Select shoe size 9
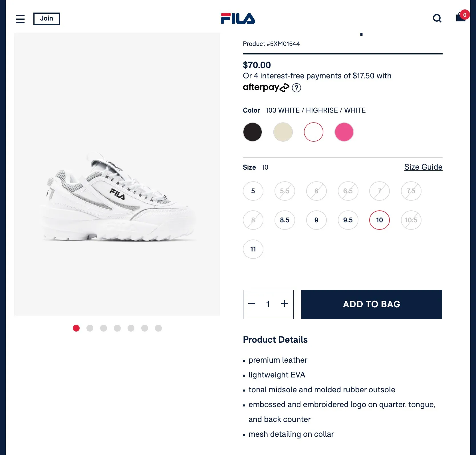Viewport: 476px width, 455px height. 316,220
